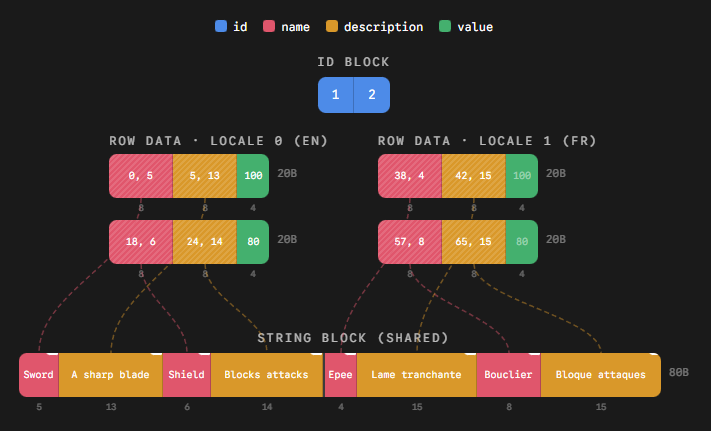The height and width of the screenshot is (431, 711).
Task: Select ID block cell 2
Action: pyautogui.click(x=372, y=95)
